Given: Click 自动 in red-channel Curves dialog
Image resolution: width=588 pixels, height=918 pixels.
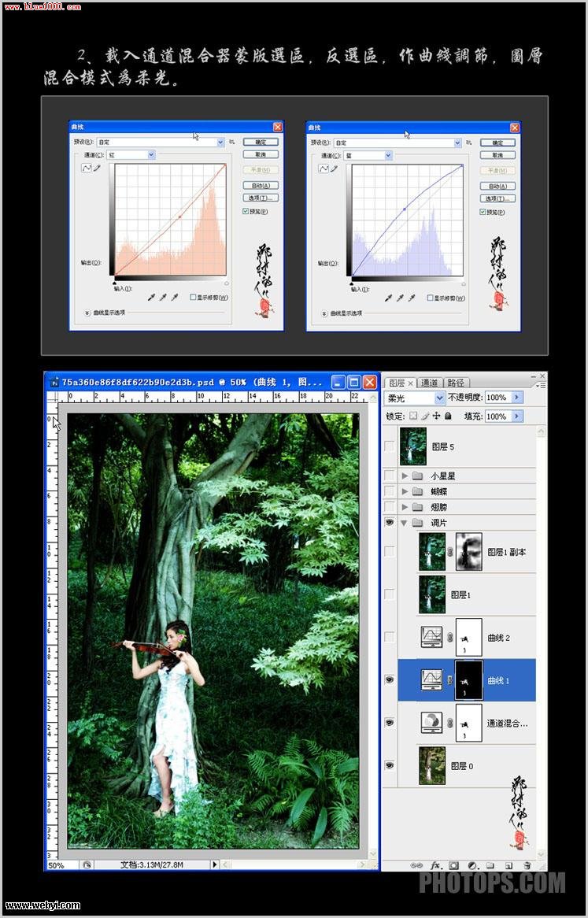Looking at the screenshot, I should click(x=261, y=185).
